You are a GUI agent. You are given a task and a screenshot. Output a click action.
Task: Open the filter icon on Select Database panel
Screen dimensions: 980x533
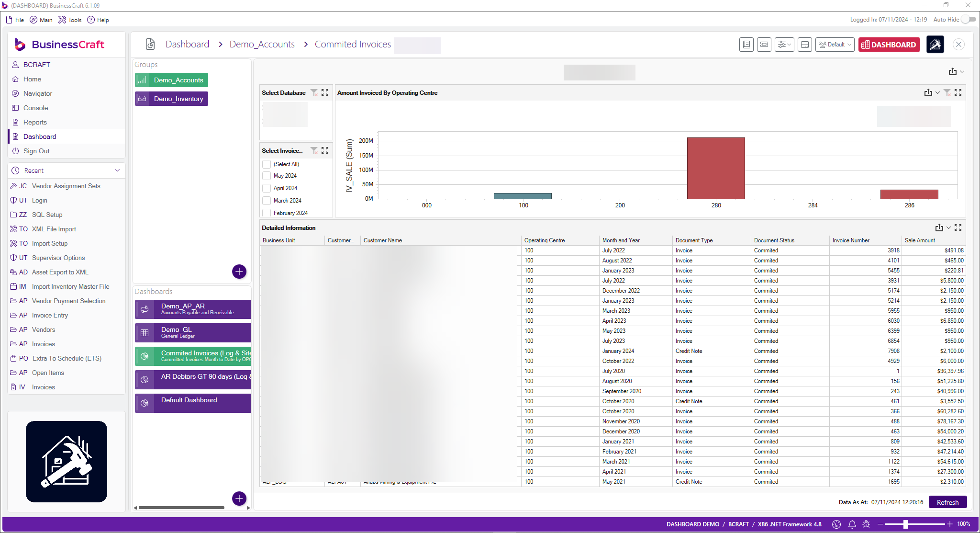coord(314,92)
